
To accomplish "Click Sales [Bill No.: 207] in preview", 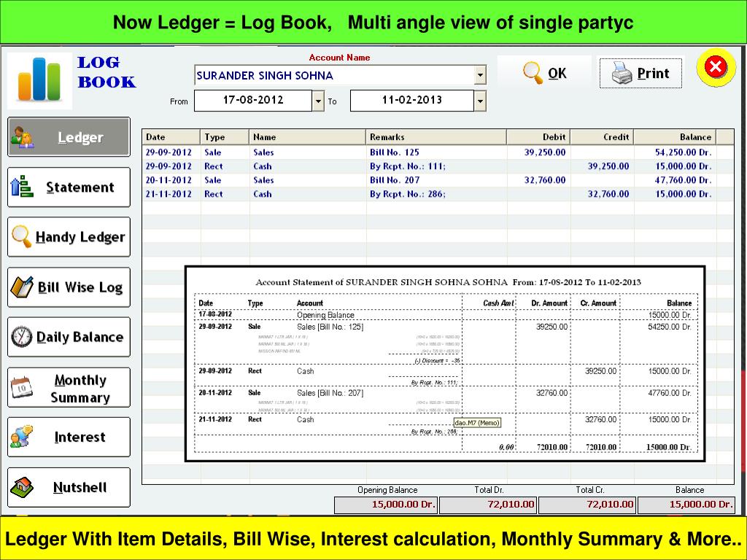I will 330,393.
